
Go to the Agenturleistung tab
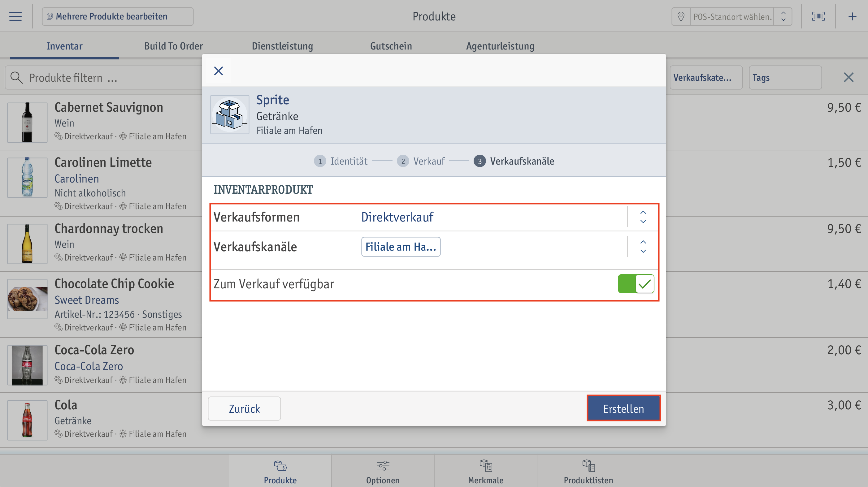pyautogui.click(x=500, y=46)
